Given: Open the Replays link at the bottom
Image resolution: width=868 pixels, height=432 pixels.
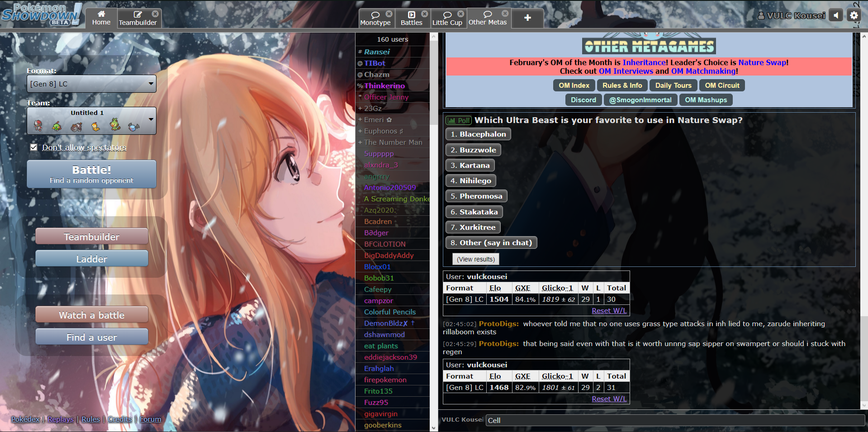Looking at the screenshot, I should click(60, 419).
